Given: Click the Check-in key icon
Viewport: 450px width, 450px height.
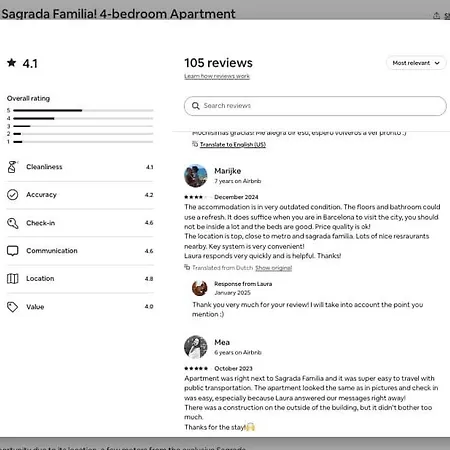Looking at the screenshot, I should [13, 223].
